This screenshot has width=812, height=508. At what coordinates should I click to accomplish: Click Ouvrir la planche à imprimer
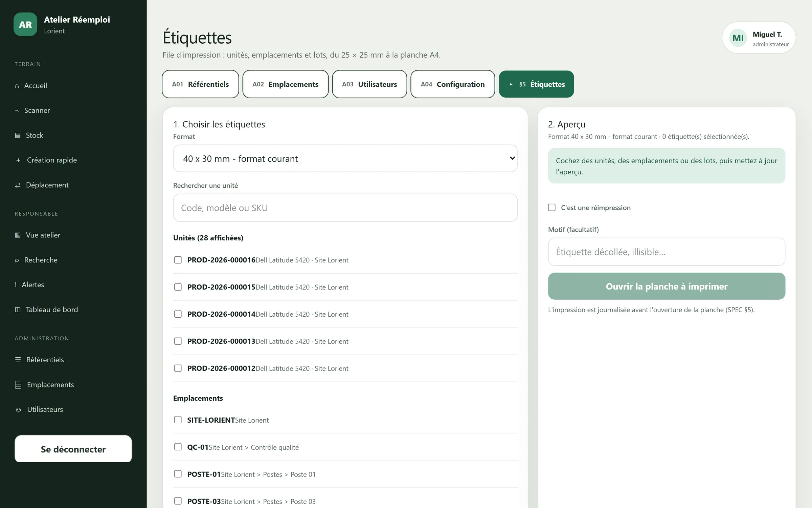pos(667,286)
